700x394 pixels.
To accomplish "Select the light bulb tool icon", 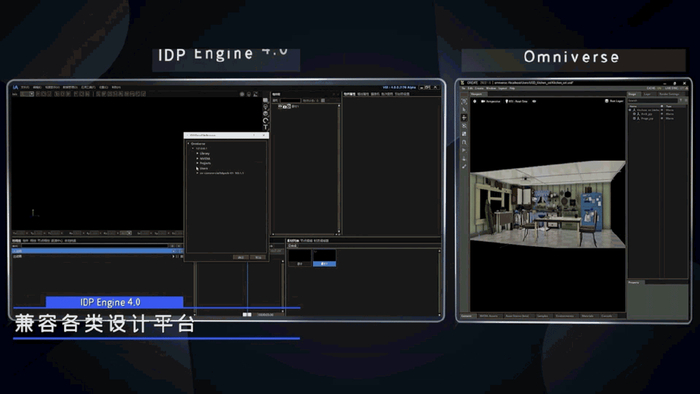I will point(265,107).
